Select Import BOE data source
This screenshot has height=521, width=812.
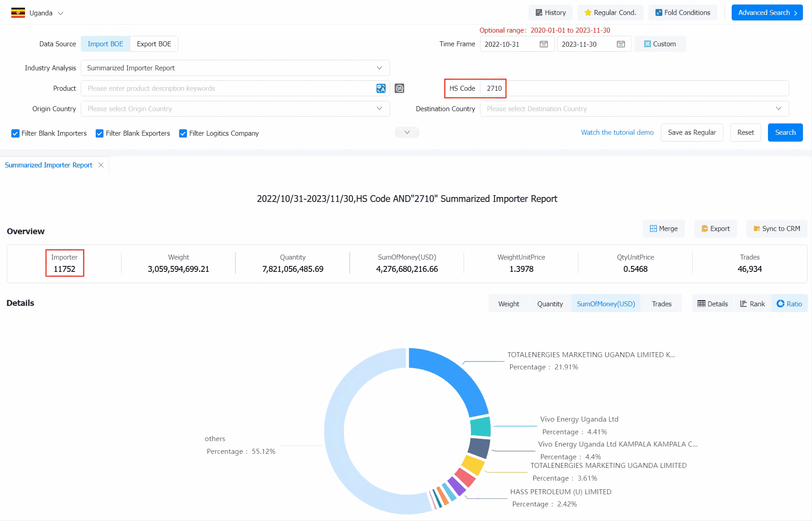click(105, 44)
